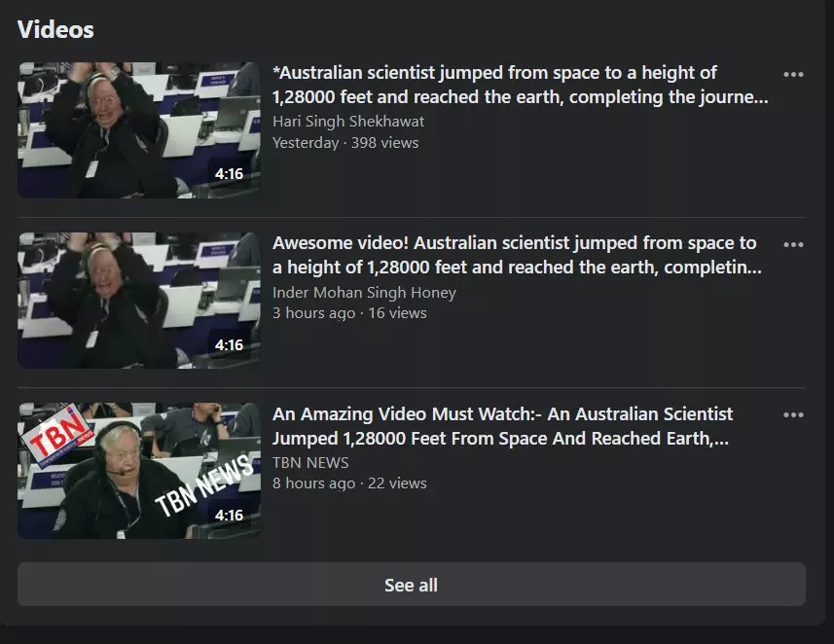Click '3 hours ago · 16 views' text
Viewport: 834px width, 644px height.
349,312
